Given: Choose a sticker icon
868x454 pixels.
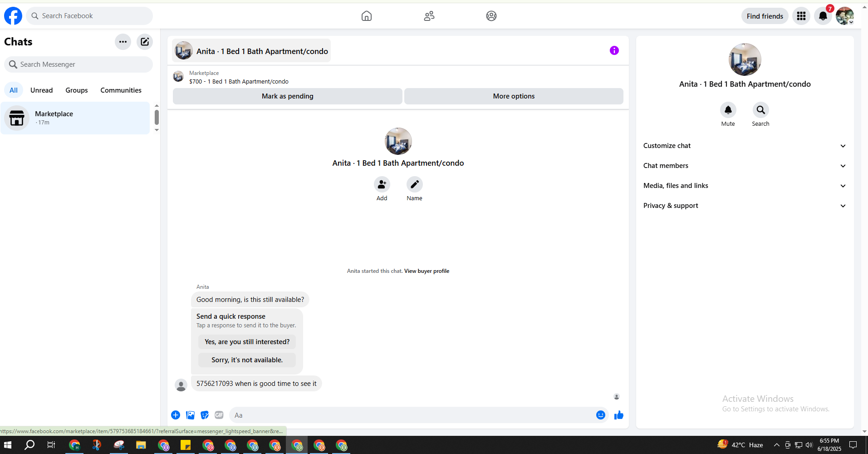Looking at the screenshot, I should click(205, 415).
